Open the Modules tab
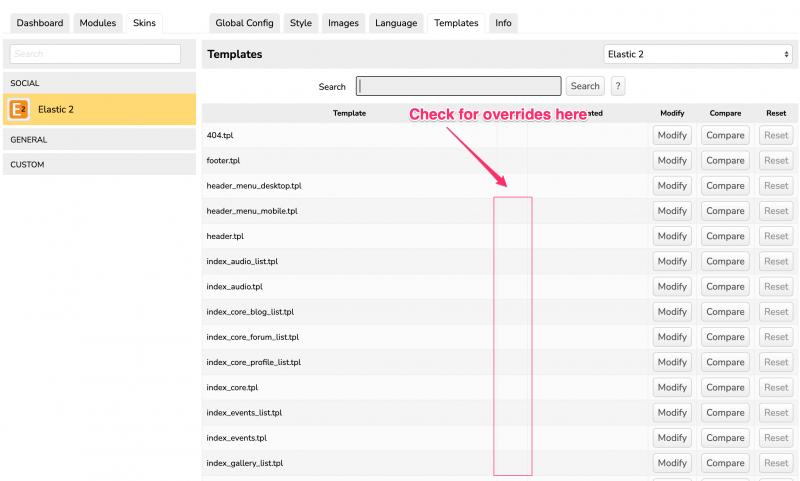Screen dimensions: 800x481 [x=98, y=23]
